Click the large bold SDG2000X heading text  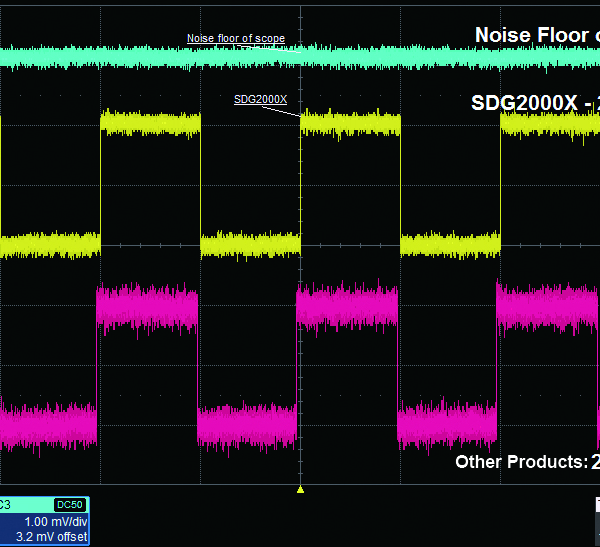click(532, 102)
